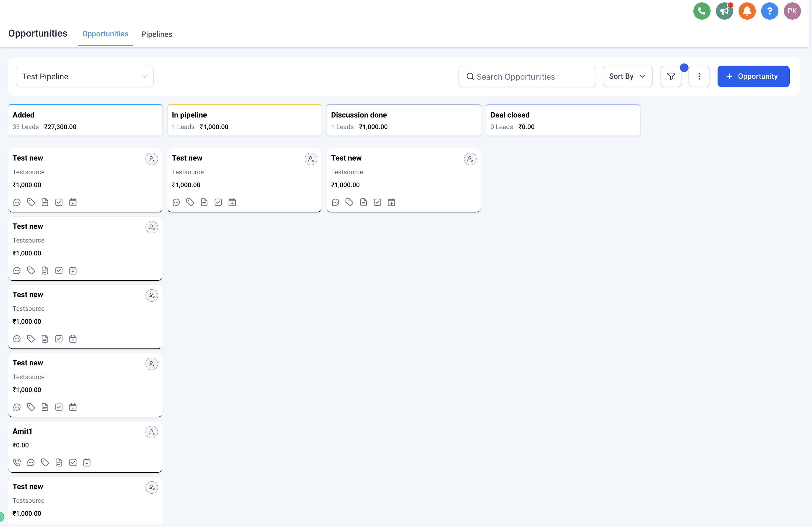Toggle the owner assignment icon on Amit1 card
This screenshot has height=527, width=812.
pos(151,432)
